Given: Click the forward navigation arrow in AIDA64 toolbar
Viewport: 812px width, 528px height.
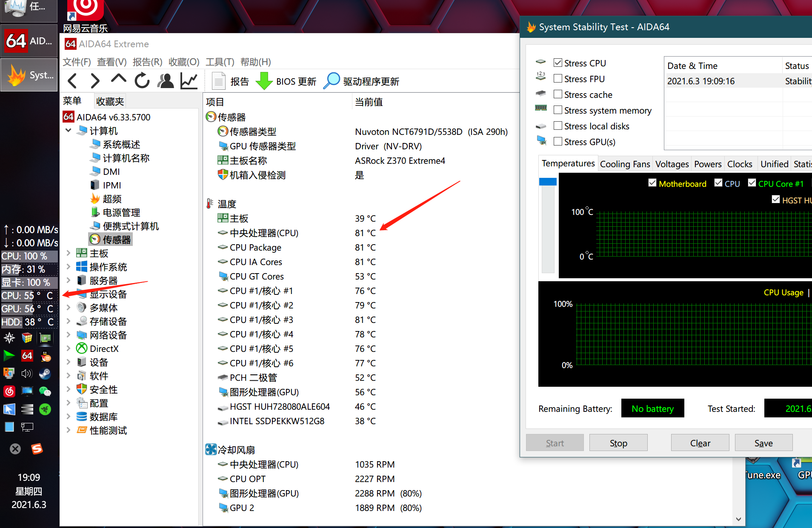Looking at the screenshot, I should click(95, 81).
